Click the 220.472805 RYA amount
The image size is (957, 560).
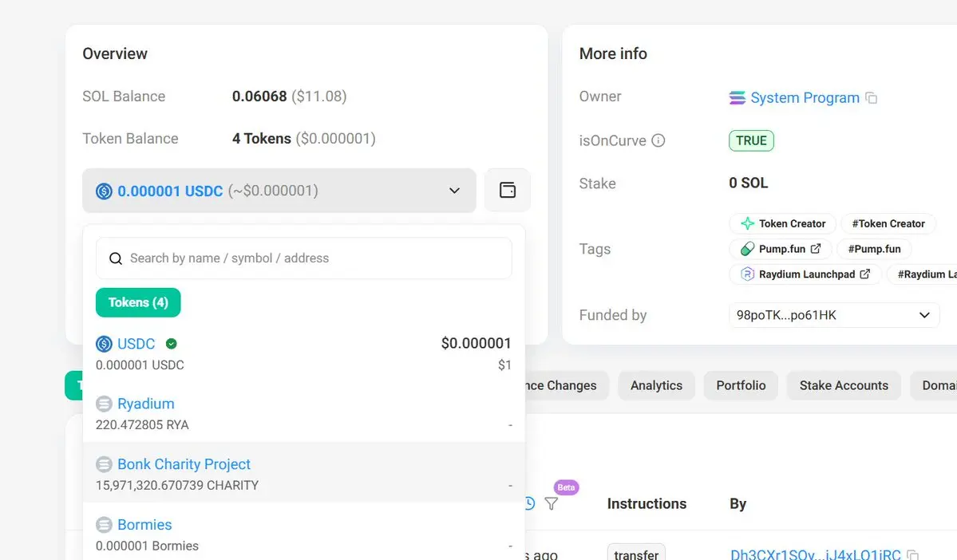tap(142, 425)
